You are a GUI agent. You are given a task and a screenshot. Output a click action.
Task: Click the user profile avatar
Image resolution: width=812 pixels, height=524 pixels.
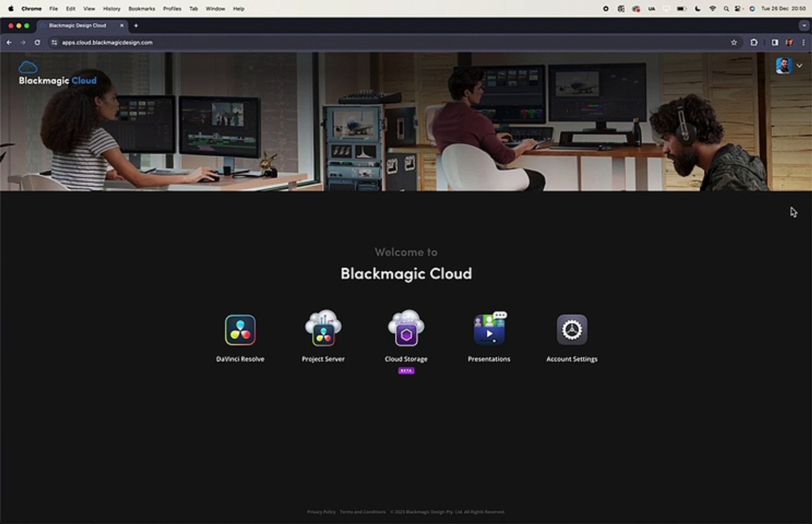(784, 65)
